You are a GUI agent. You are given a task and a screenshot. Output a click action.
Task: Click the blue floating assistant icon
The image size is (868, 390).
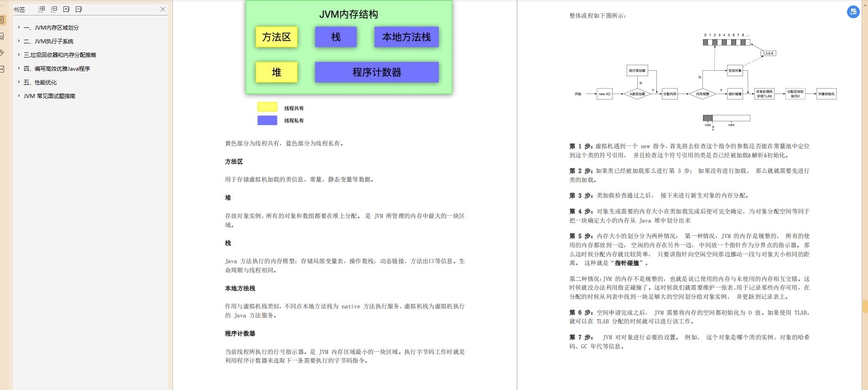853,12
